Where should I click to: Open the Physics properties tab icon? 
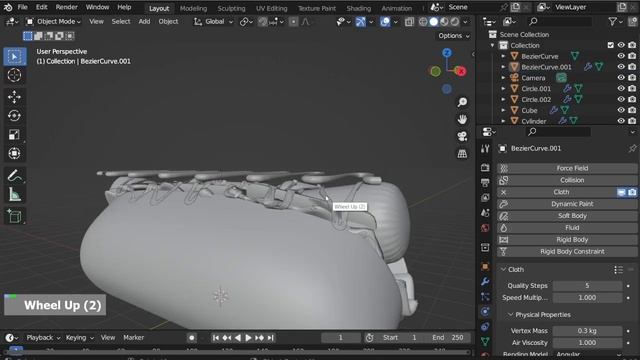click(x=485, y=311)
